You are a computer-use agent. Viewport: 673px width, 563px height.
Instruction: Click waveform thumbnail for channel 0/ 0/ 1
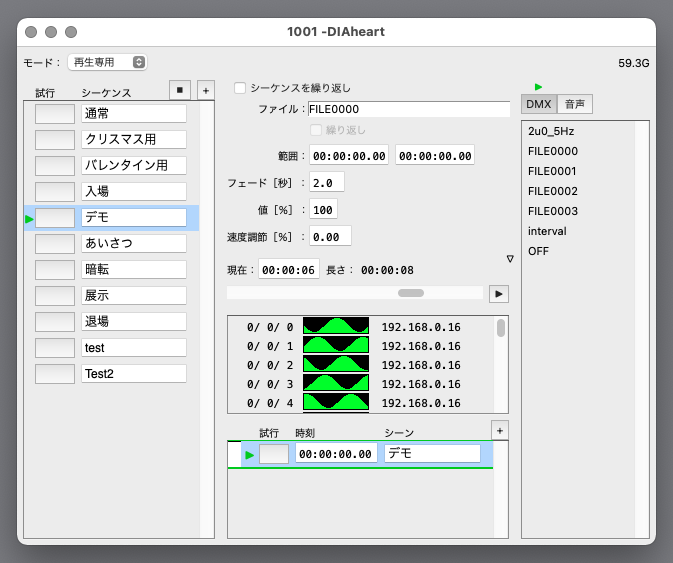point(336,345)
